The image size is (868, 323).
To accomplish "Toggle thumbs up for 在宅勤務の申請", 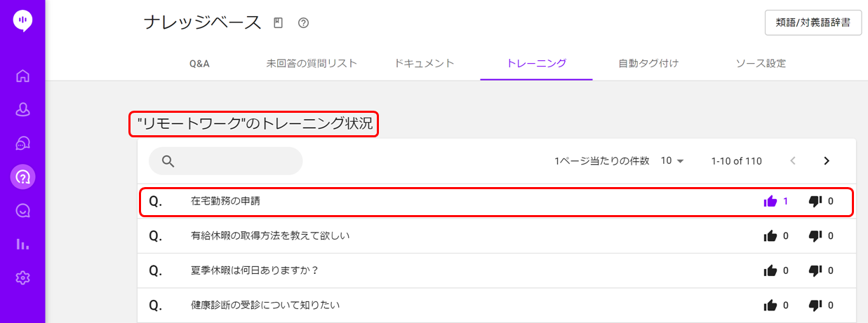I will point(770,202).
